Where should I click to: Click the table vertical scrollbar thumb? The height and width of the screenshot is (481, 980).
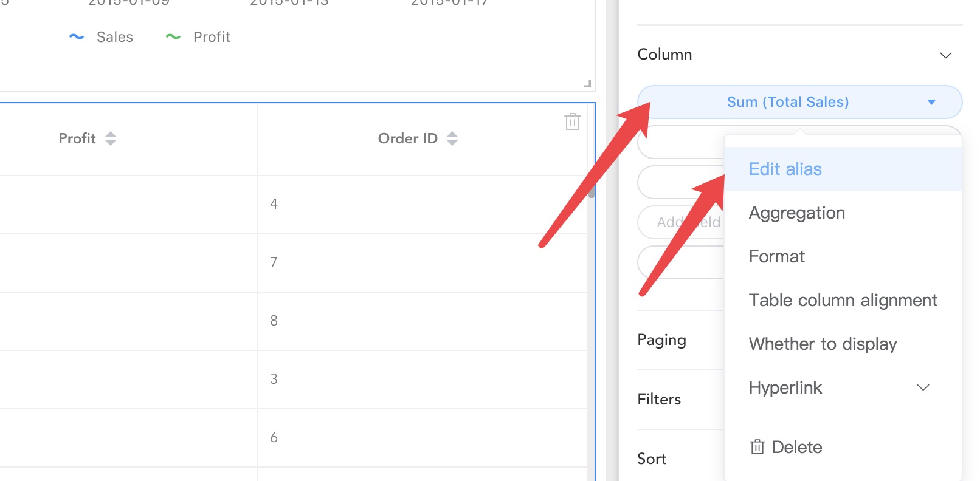[x=591, y=191]
